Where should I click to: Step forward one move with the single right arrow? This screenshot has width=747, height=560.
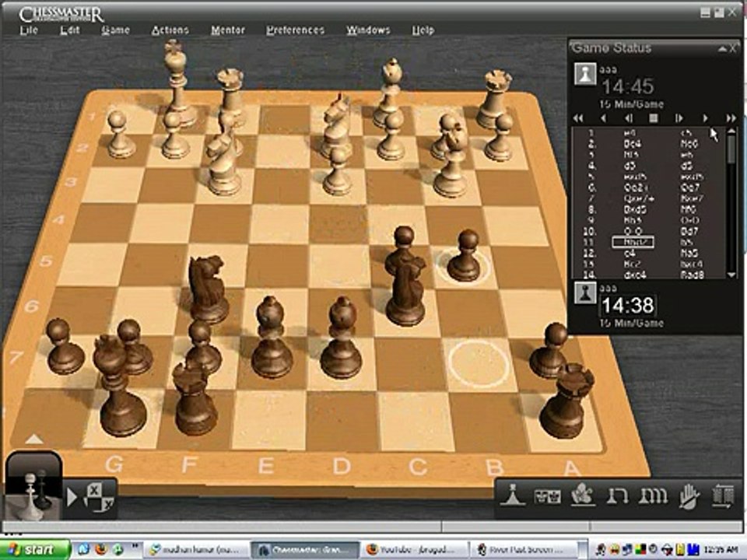click(x=706, y=118)
